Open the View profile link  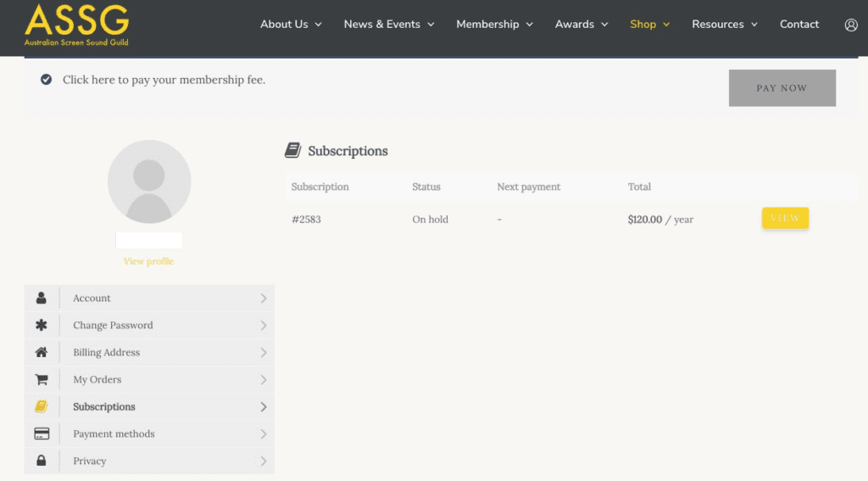148,261
